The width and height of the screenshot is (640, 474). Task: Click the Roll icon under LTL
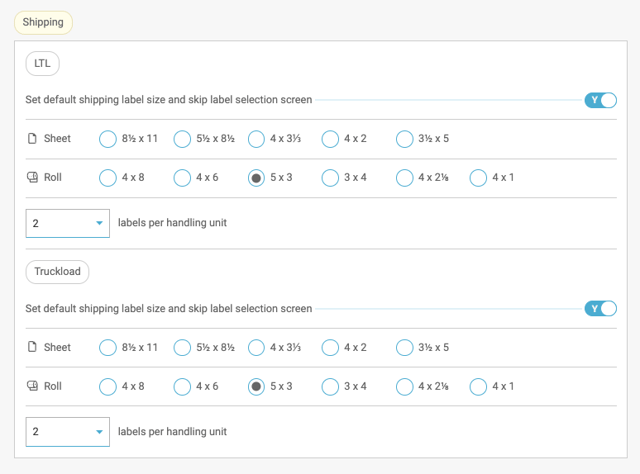coord(32,177)
